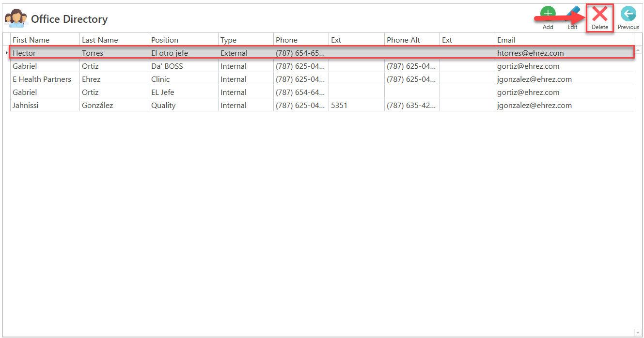This screenshot has width=644, height=338.
Task: Go back with the Previous arrow icon
Action: [628, 14]
